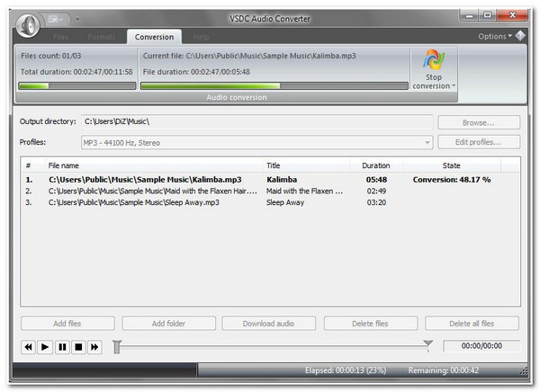Sort by the Duration column header
Screen dimensions: 540x392
pos(376,165)
